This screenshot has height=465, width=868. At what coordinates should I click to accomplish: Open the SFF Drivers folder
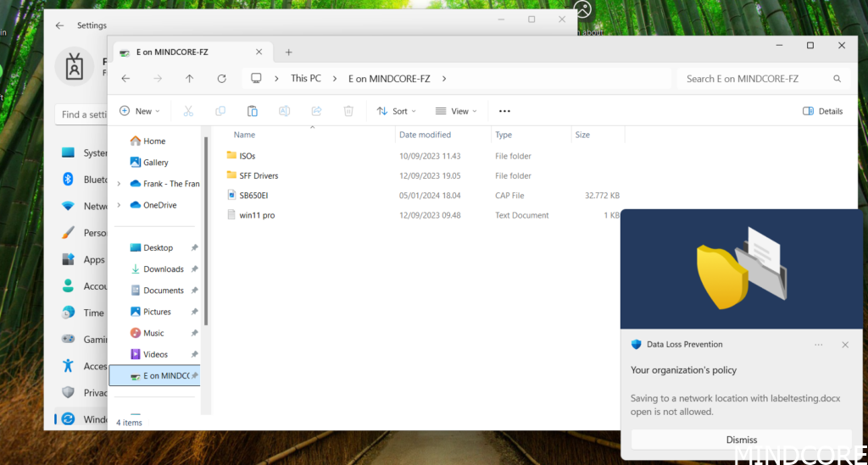coord(259,175)
